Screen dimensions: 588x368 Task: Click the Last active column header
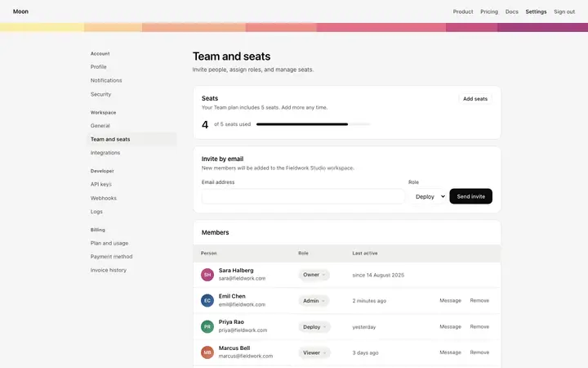click(365, 254)
